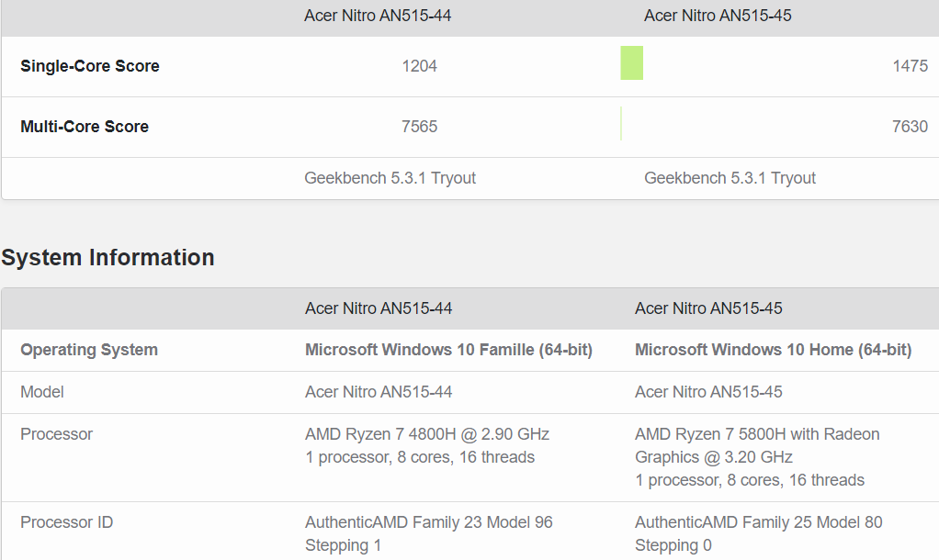Image resolution: width=939 pixels, height=560 pixels.
Task: Click the Acer Nitro AN515-44 score header
Action: tap(378, 16)
